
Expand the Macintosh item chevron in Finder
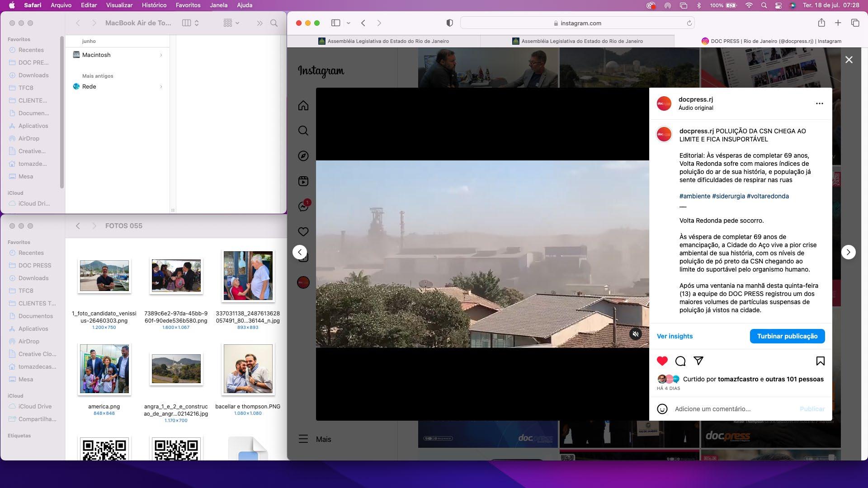(161, 55)
